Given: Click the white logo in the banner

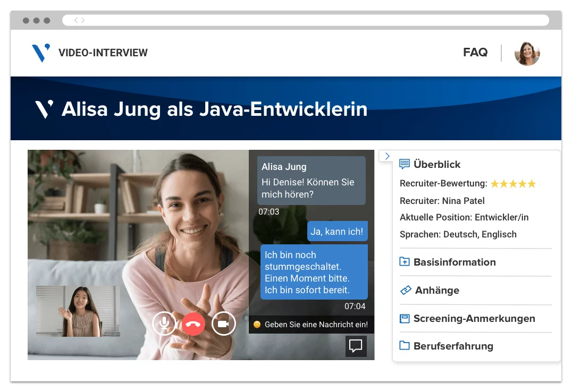Looking at the screenshot, I should (44, 109).
